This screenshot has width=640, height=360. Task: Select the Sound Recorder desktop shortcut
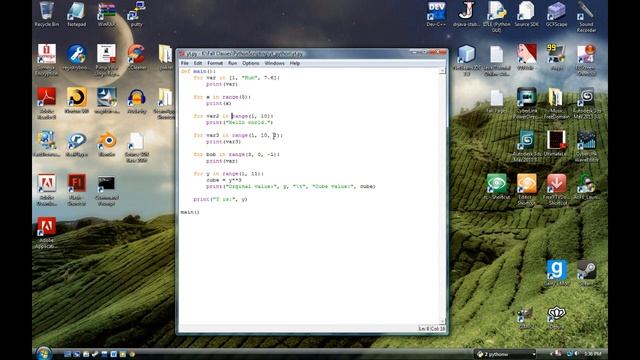point(586,17)
